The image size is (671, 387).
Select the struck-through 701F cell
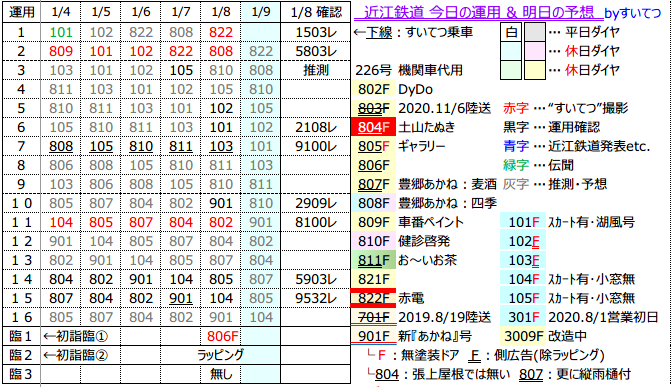pyautogui.click(x=374, y=317)
